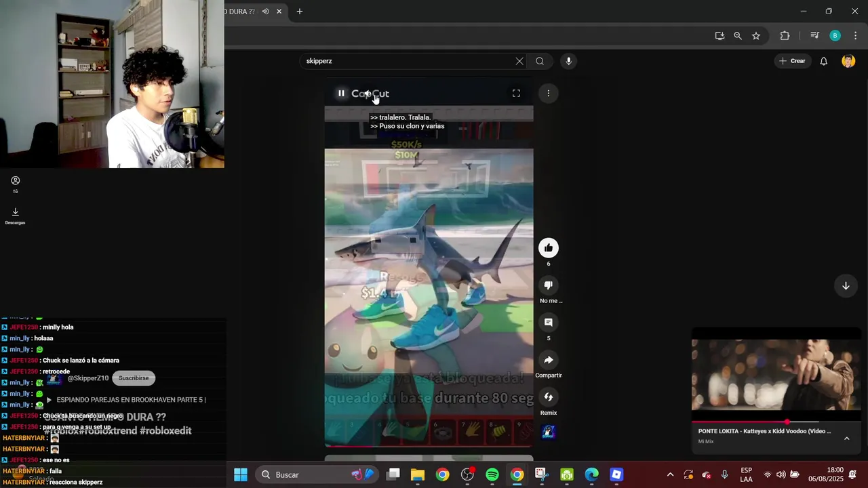
Task: Open Roblox from taskbar
Action: pyautogui.click(x=616, y=474)
